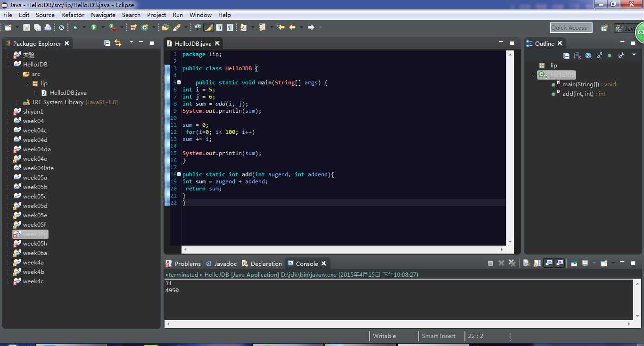Navigate Forward with the right arrow
This screenshot has width=644, height=346.
(x=311, y=27)
